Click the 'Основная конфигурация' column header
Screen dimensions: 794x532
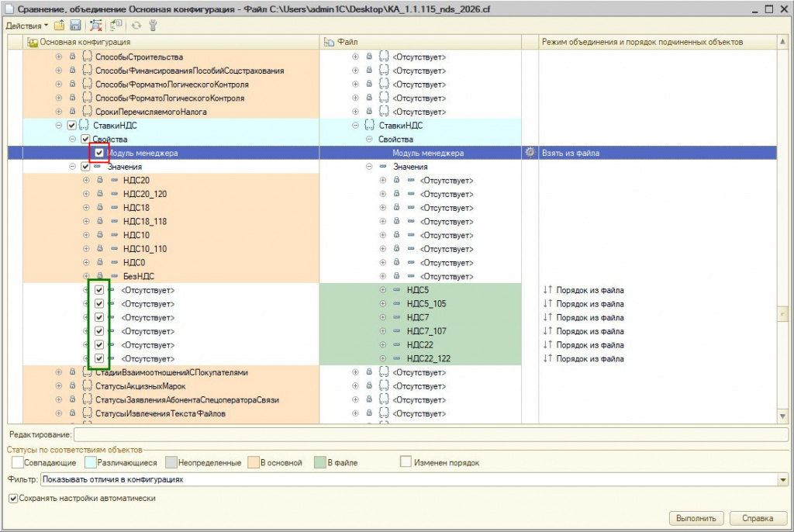[85, 41]
